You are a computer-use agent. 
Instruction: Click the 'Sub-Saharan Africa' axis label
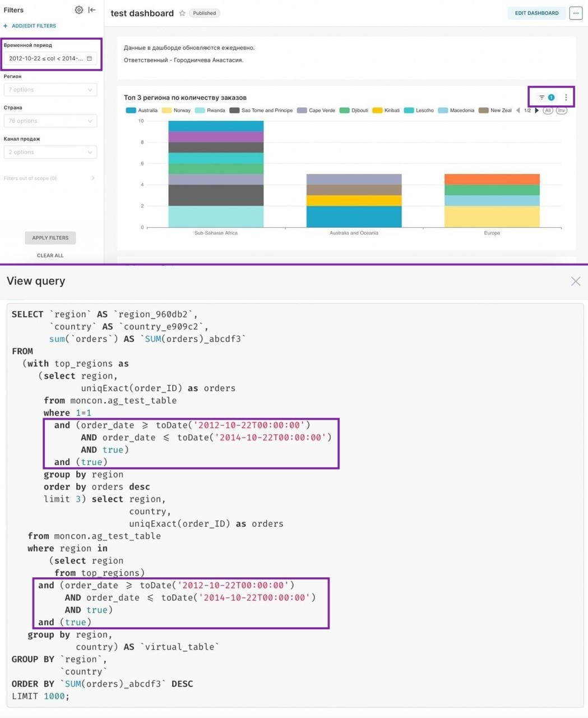[216, 233]
